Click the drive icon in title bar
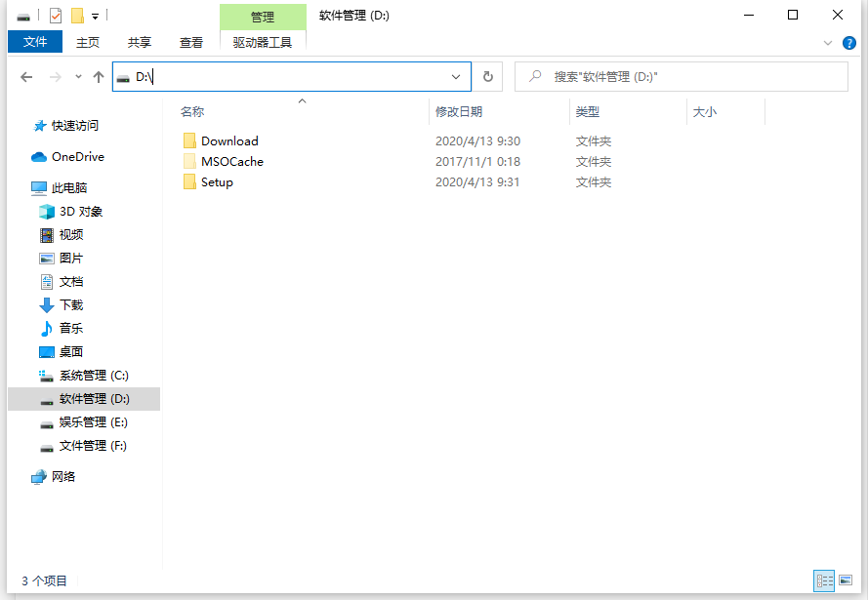The width and height of the screenshot is (868, 600). click(23, 16)
